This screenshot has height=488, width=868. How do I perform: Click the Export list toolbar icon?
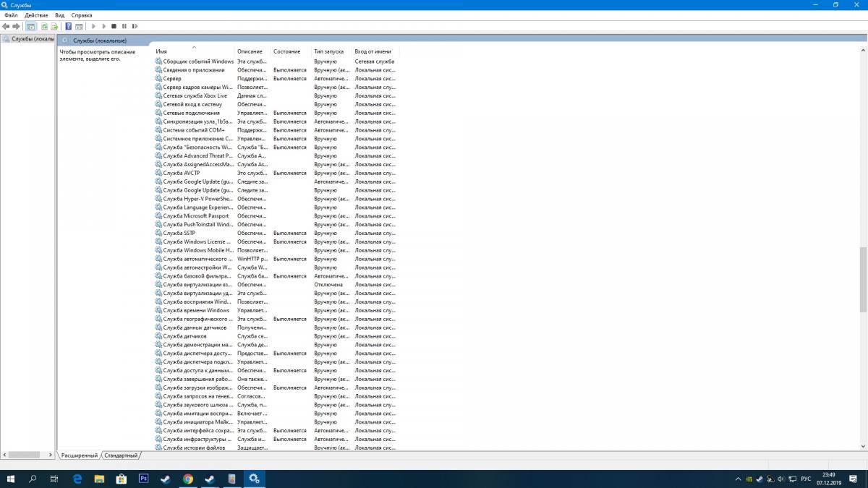tap(54, 26)
